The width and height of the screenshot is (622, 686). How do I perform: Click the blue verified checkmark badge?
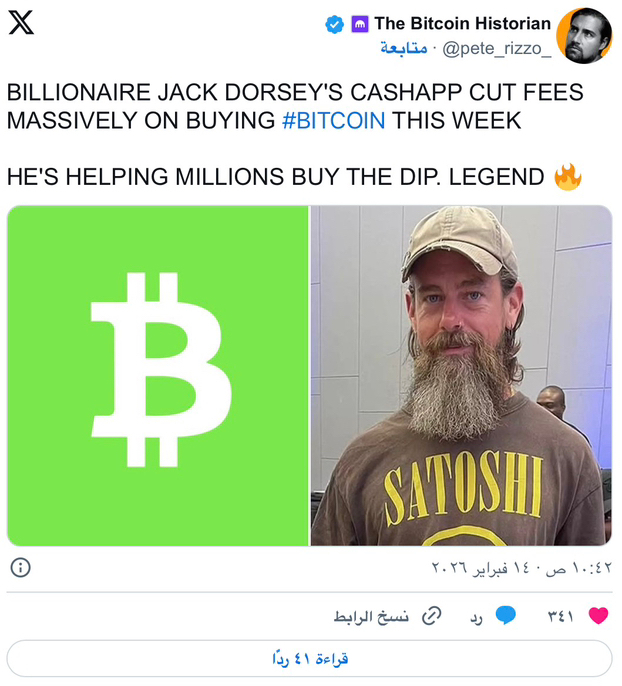(x=335, y=24)
